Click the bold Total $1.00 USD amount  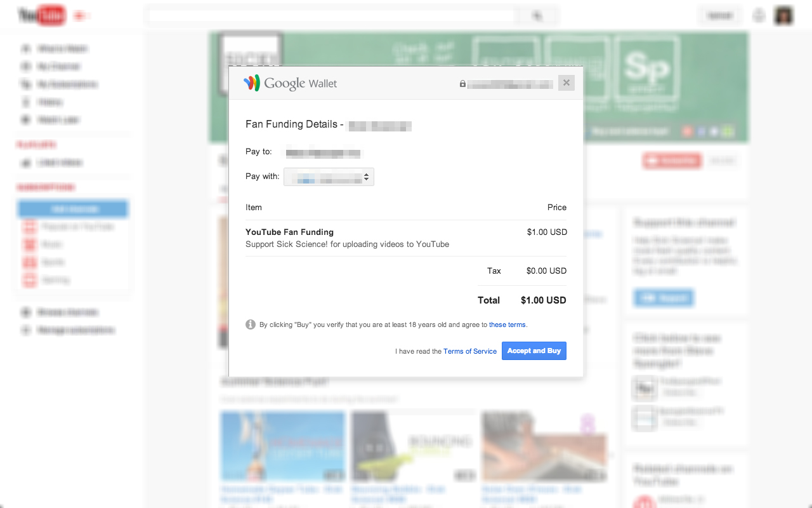click(543, 300)
